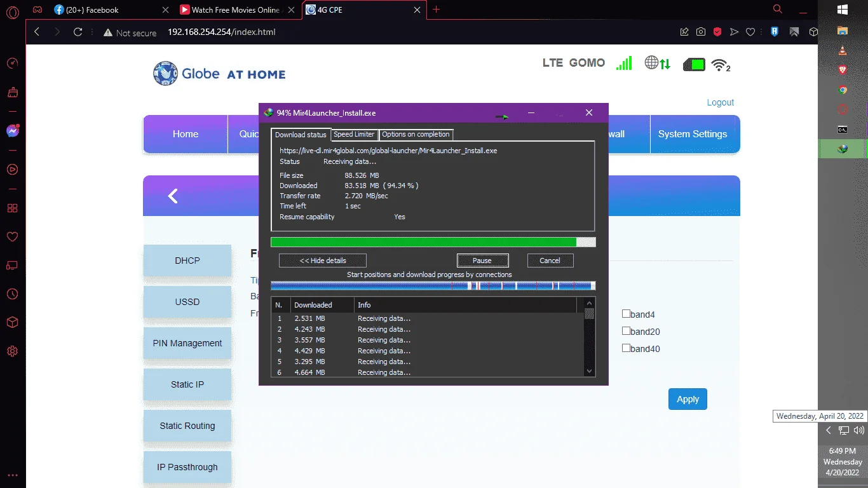The image size is (868, 488).
Task: Select the Download status tab
Action: coord(301,135)
